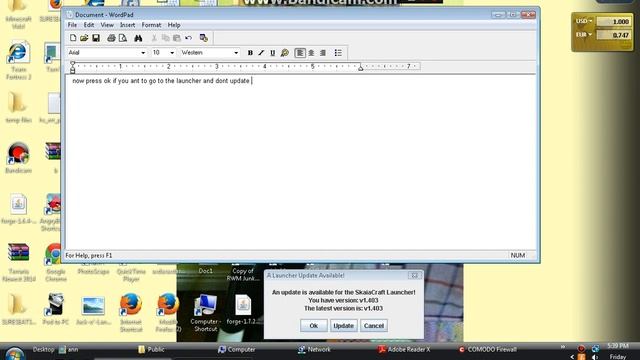The width and height of the screenshot is (640, 360).
Task: Select the Terraria WinRAR archive icon
Action: point(19,262)
